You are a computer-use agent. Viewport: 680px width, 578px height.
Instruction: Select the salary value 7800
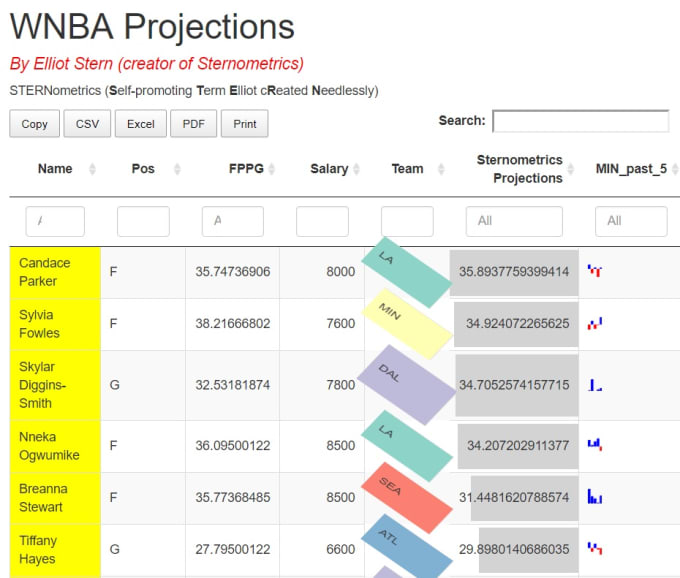(340, 385)
